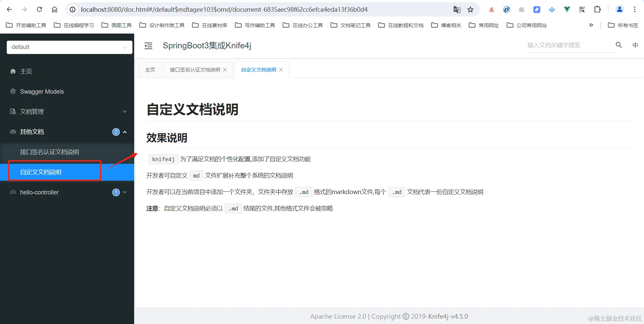Open the extensions puzzle-piece icon
The width and height of the screenshot is (644, 324).
point(597,9)
